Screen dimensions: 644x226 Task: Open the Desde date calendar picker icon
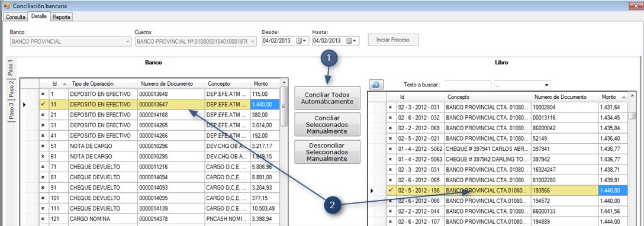point(302,41)
